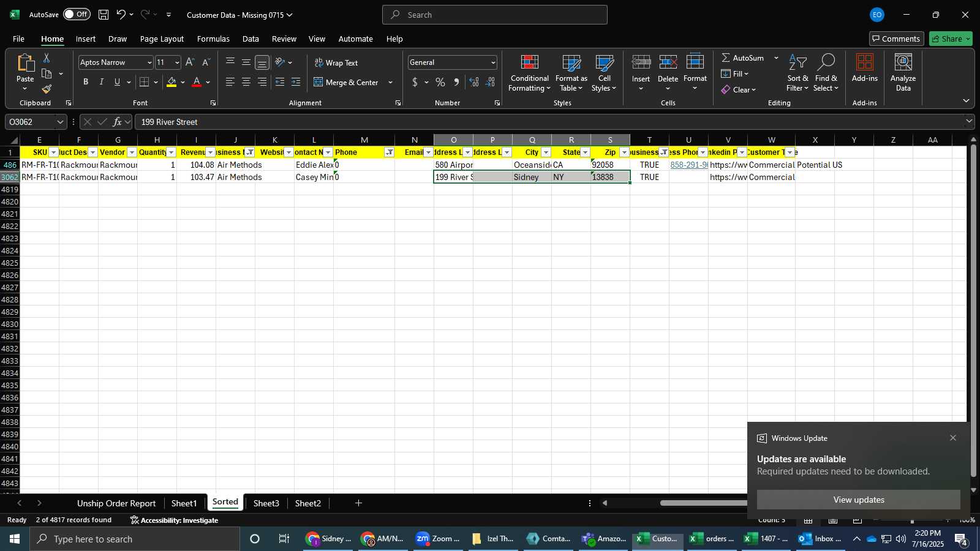Click the formula bar text

click(x=170, y=122)
